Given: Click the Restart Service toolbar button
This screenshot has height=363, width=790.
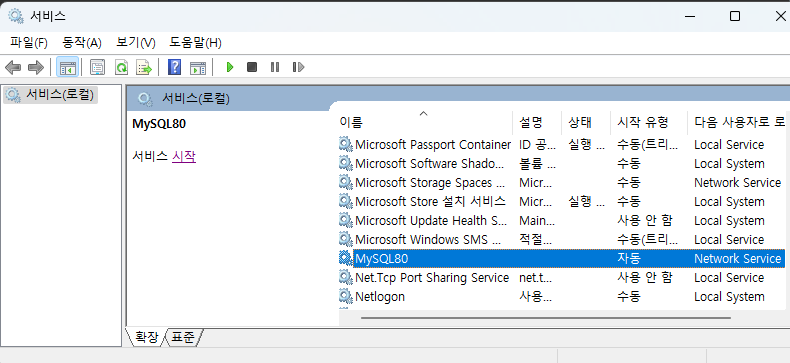Looking at the screenshot, I should [298, 67].
